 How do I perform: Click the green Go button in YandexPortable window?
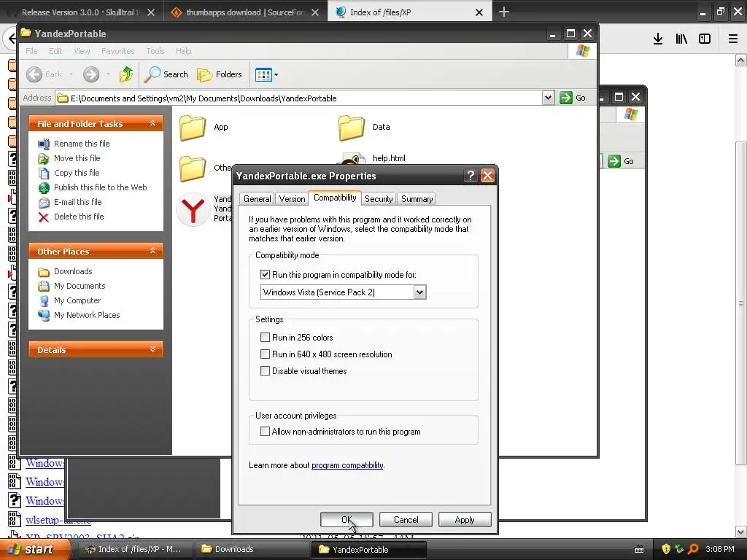point(573,98)
